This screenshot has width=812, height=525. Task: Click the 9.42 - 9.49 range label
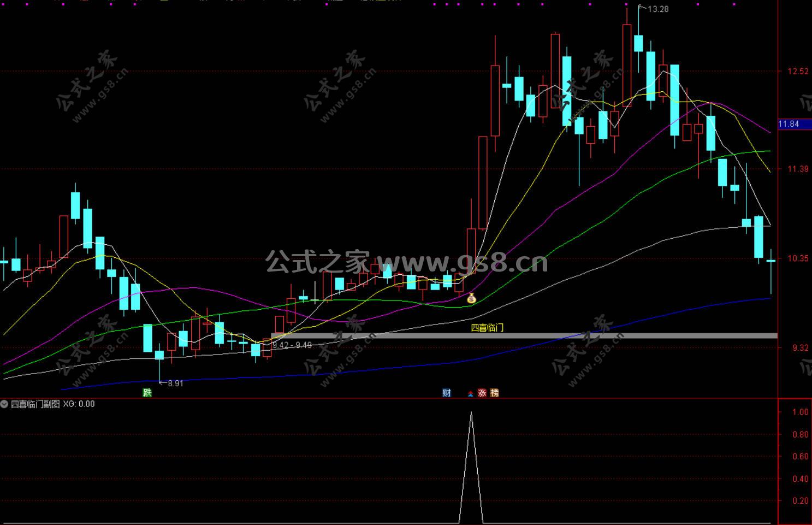pos(292,345)
